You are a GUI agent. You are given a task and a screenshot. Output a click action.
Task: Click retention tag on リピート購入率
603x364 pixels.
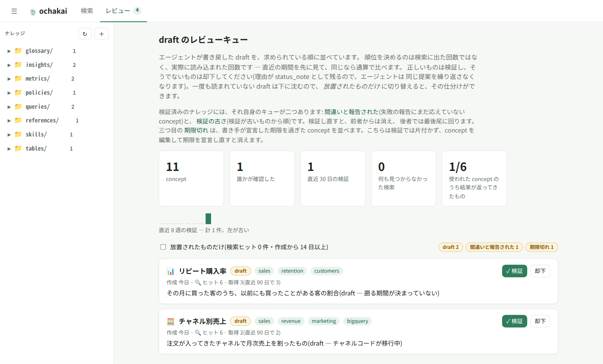292,271
